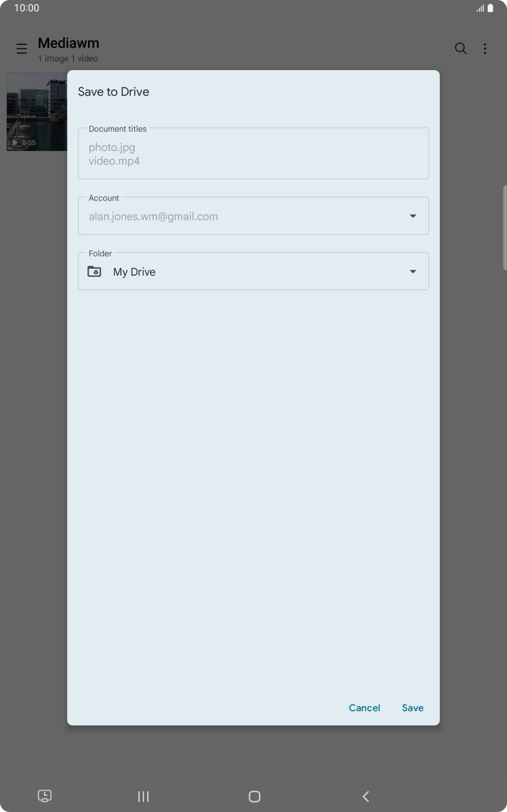The width and height of the screenshot is (507, 812).
Task: Tap the battery indicator in status bar
Action: pos(490,8)
